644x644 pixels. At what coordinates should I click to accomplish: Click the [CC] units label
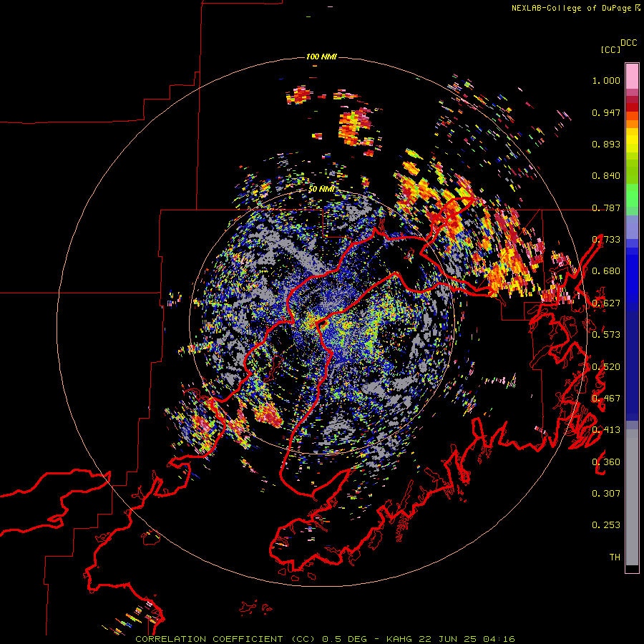click(610, 49)
